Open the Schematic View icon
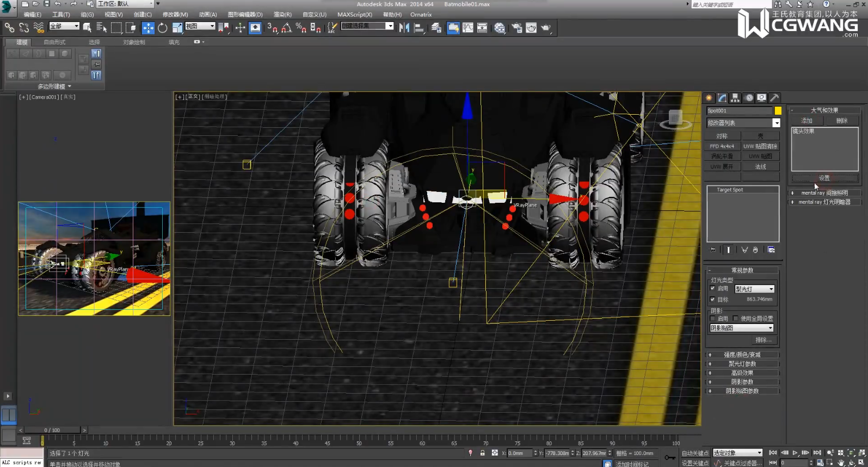The image size is (868, 467). click(482, 28)
